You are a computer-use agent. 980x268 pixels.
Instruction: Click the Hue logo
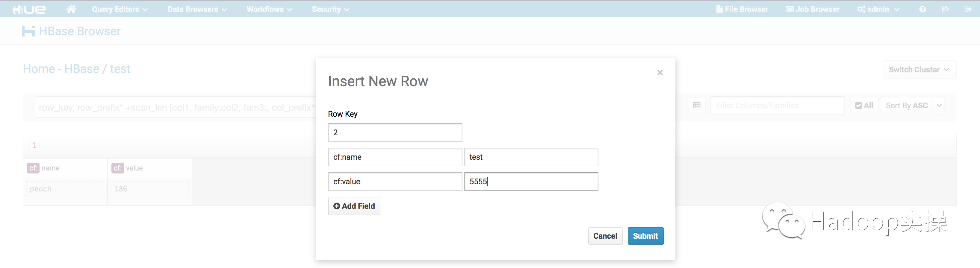click(29, 9)
